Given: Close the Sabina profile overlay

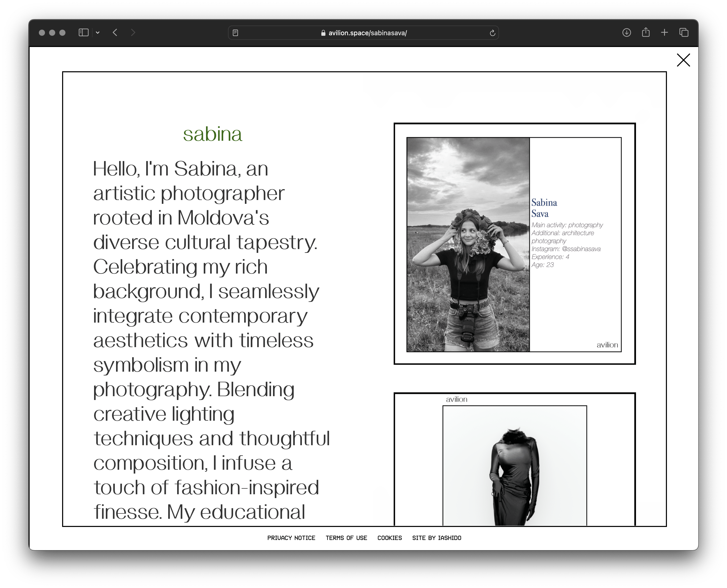Looking at the screenshot, I should click(683, 60).
